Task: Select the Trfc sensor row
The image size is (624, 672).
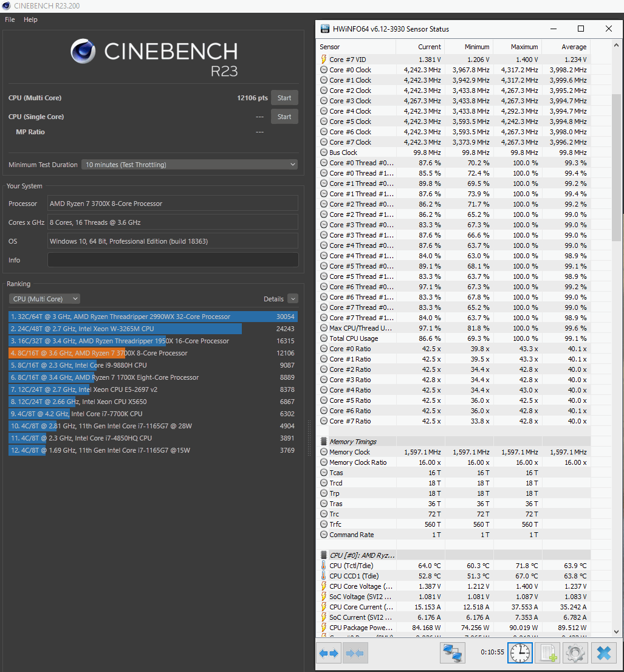Action: 454,524
